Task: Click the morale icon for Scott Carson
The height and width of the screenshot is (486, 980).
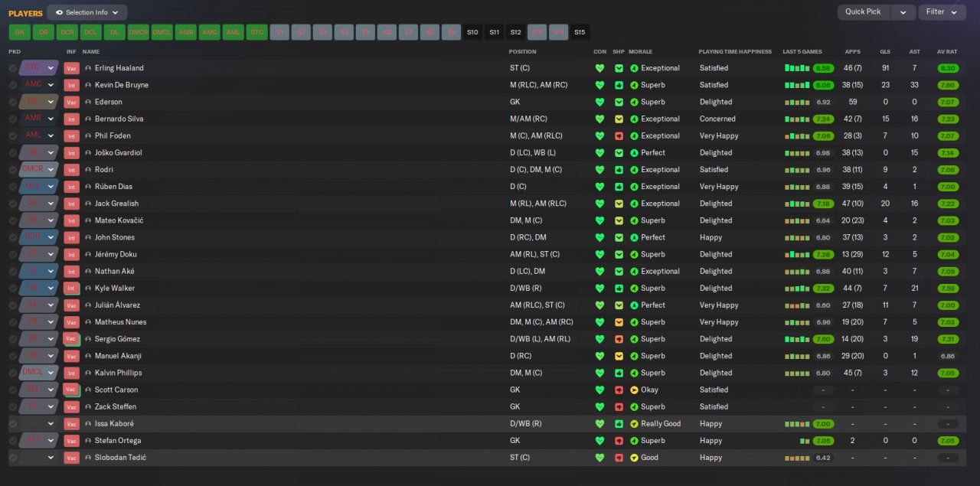Action: [x=634, y=390]
